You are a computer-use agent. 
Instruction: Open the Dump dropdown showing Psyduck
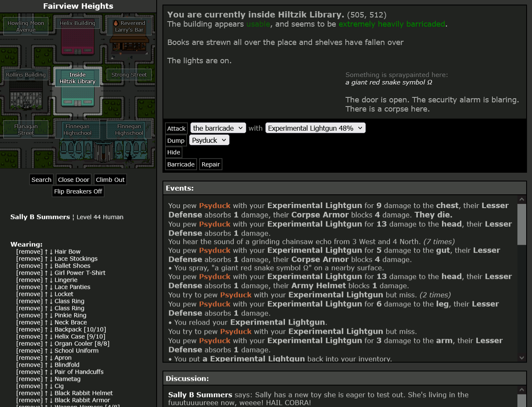tap(209, 140)
